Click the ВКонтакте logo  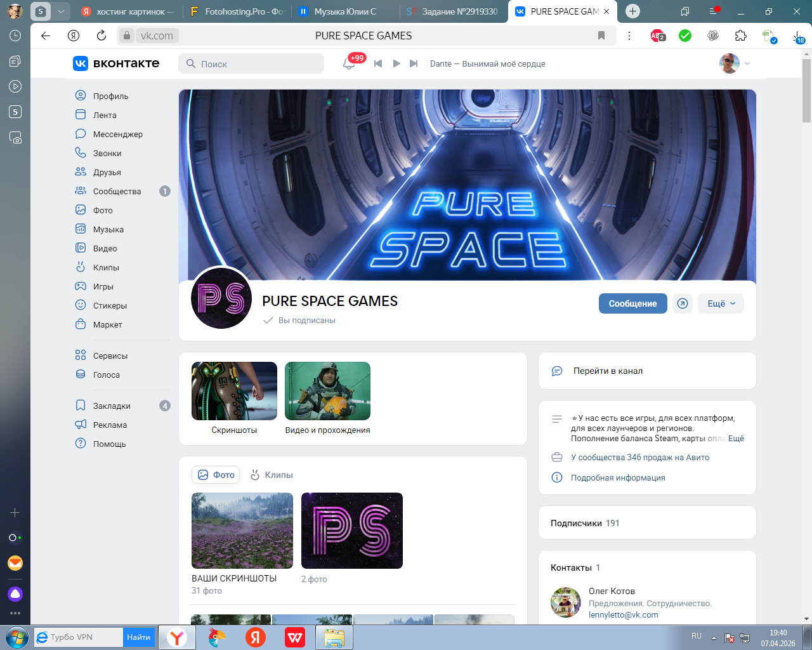point(116,63)
